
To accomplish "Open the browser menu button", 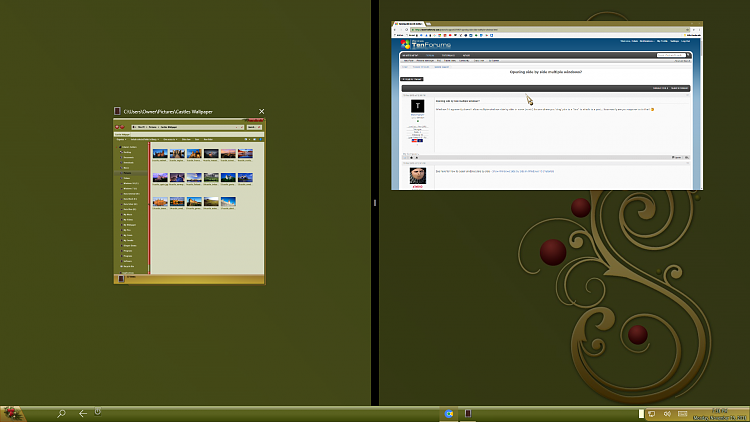I will coord(699,30).
